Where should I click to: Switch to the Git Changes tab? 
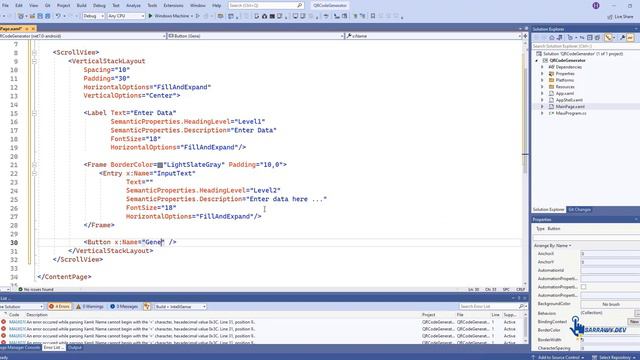pyautogui.click(x=579, y=210)
